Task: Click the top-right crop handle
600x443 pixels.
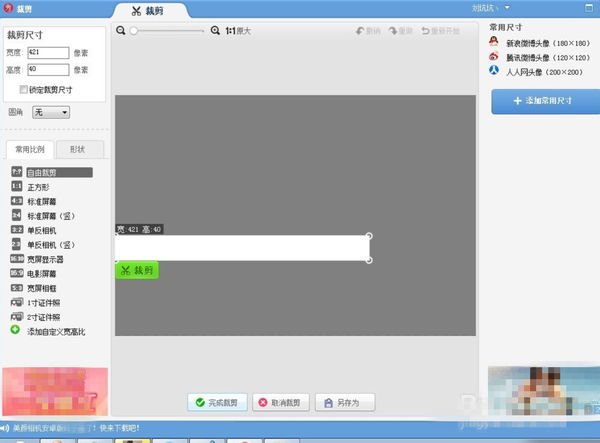Action: pyautogui.click(x=369, y=236)
